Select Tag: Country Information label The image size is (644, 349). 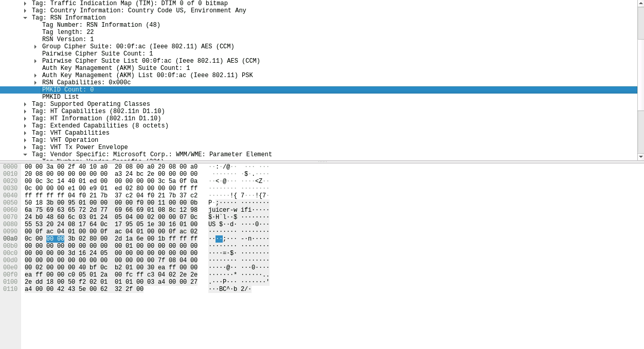click(139, 10)
